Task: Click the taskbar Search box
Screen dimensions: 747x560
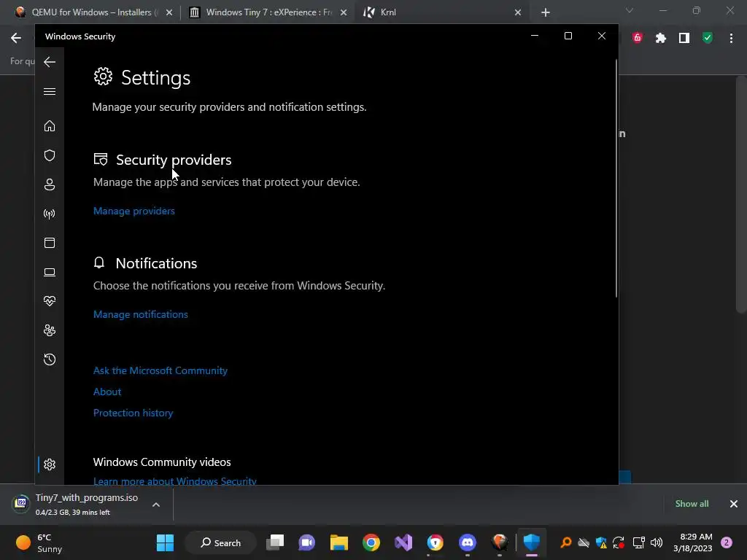Action: (220, 542)
